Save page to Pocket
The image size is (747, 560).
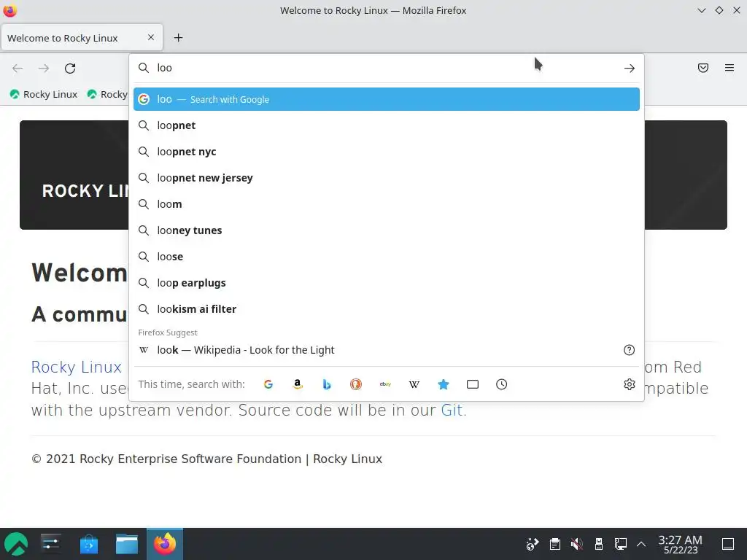pos(703,68)
